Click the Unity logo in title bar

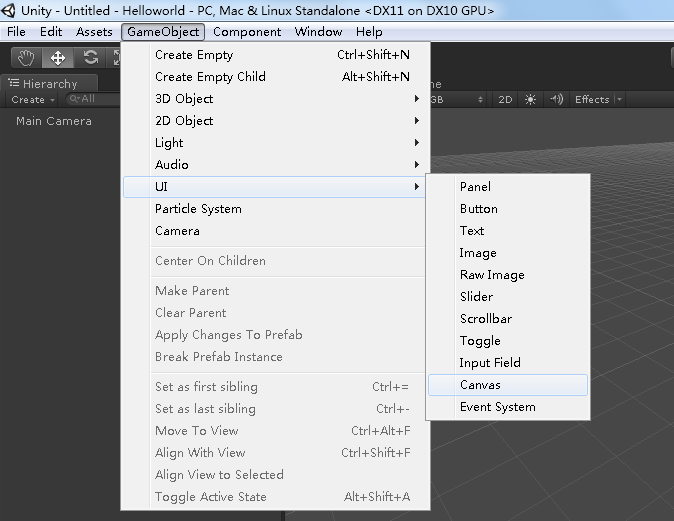(x=9, y=10)
